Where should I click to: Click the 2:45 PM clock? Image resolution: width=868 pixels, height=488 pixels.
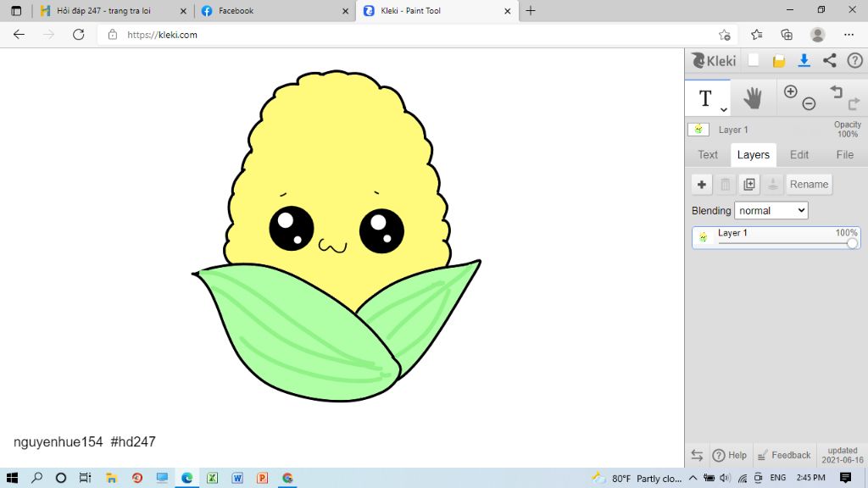click(810, 478)
